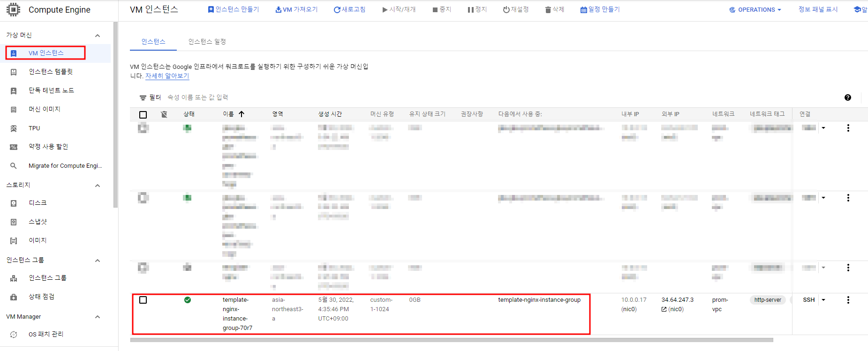
Task: Open connect dropdown arrow of third blurred row
Action: (x=823, y=268)
